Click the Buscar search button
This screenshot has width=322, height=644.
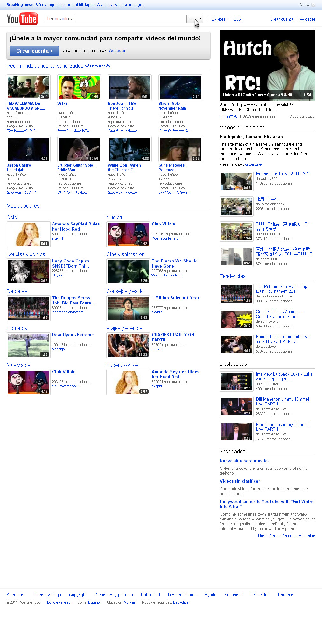[x=195, y=19]
